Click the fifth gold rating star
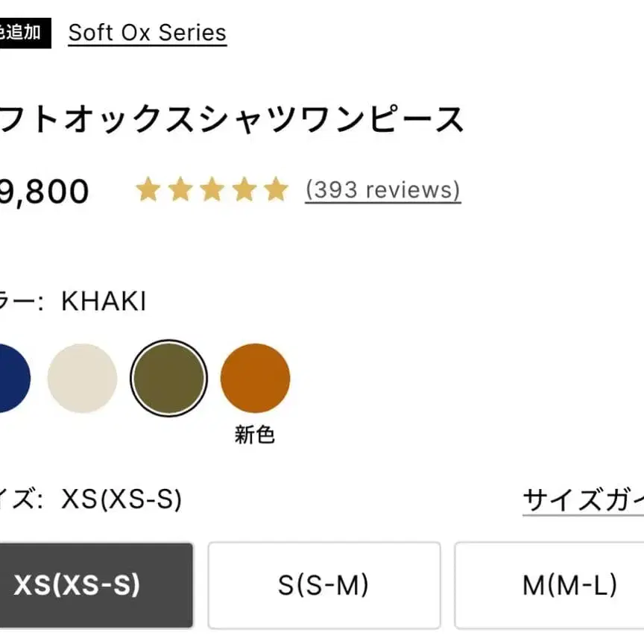Screen dimensions: 644x644 [x=275, y=190]
